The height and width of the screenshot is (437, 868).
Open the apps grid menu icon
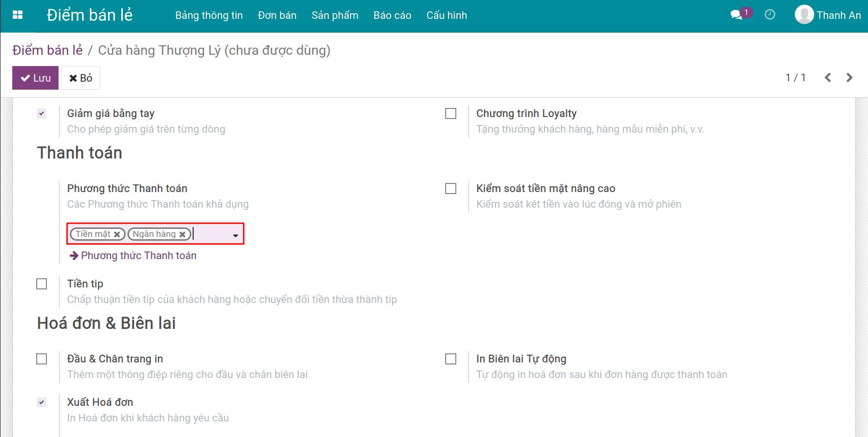click(17, 15)
